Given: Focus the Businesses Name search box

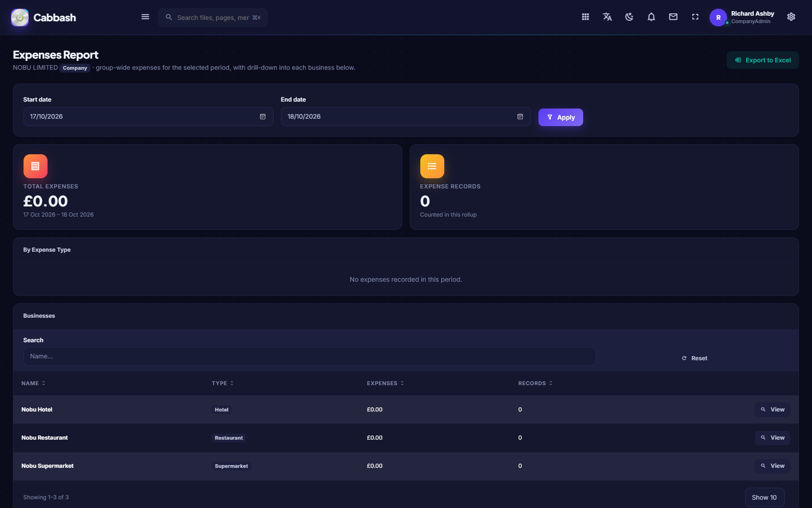Looking at the screenshot, I should pos(310,357).
